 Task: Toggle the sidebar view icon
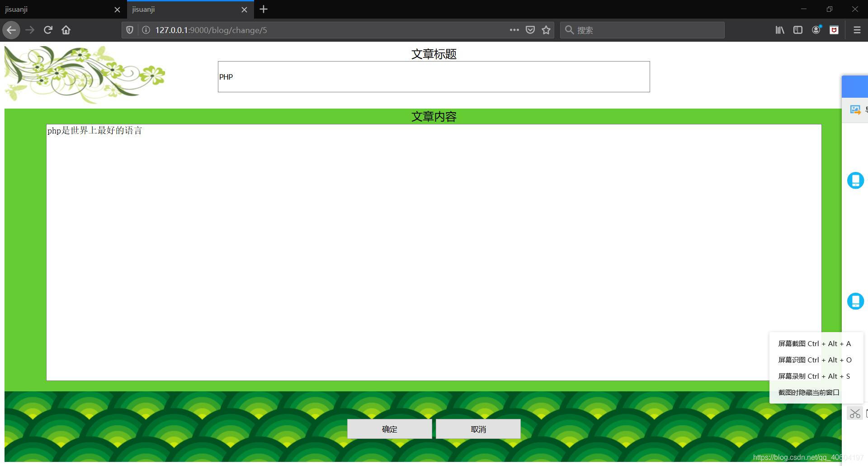[798, 30]
